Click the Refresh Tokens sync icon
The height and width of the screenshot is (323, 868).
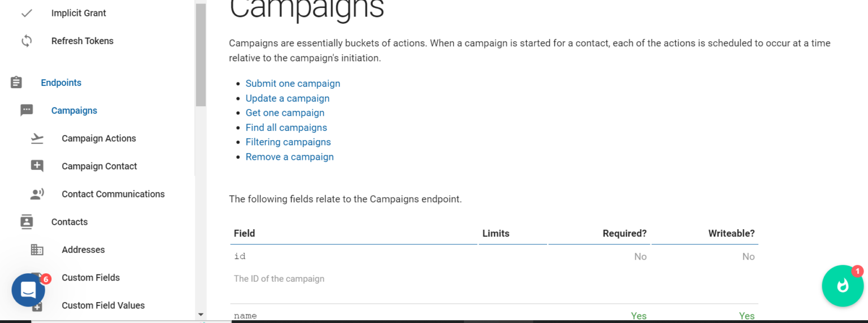27,41
